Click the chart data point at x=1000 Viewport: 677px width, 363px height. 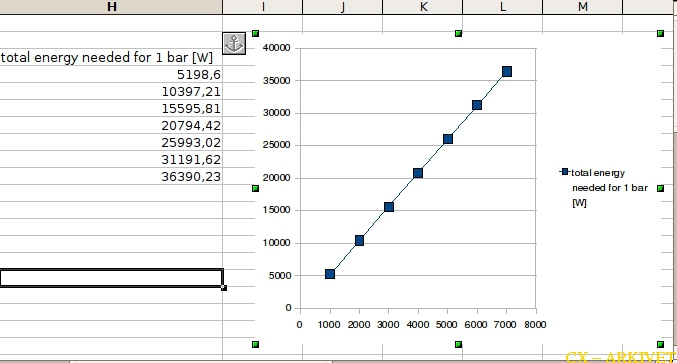tap(330, 274)
